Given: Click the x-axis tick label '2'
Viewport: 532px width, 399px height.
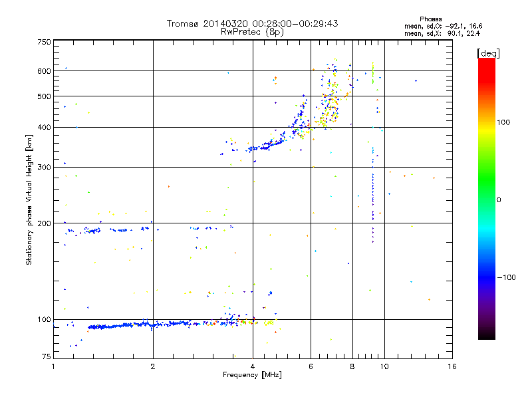Looking at the screenshot, I should point(153,366).
